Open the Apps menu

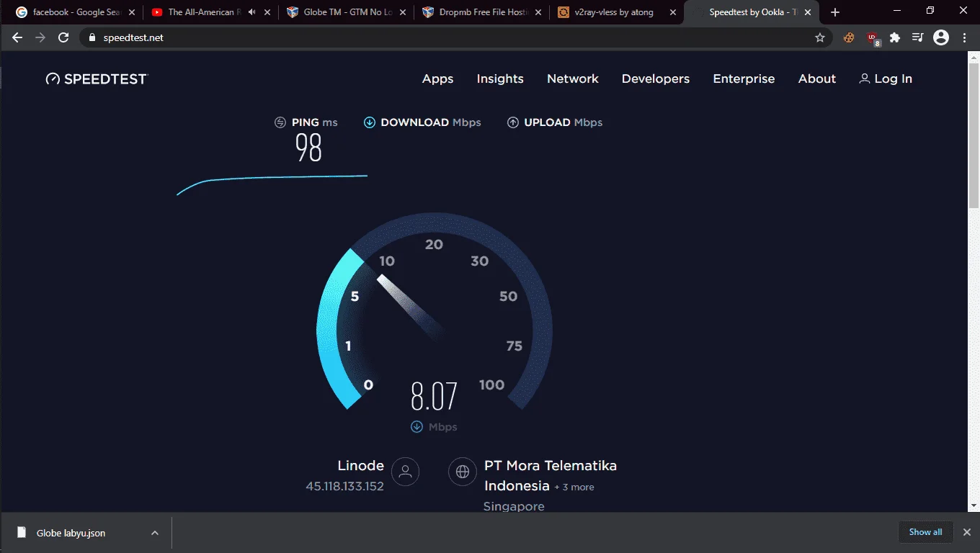click(x=437, y=78)
